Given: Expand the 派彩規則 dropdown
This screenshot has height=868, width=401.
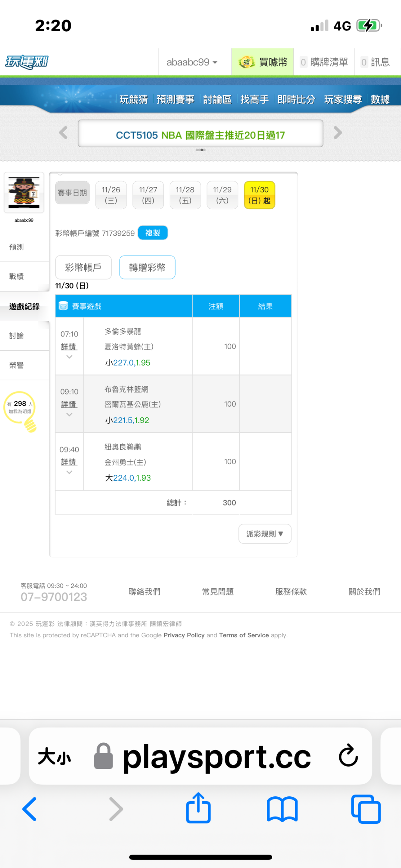Looking at the screenshot, I should 265,534.
